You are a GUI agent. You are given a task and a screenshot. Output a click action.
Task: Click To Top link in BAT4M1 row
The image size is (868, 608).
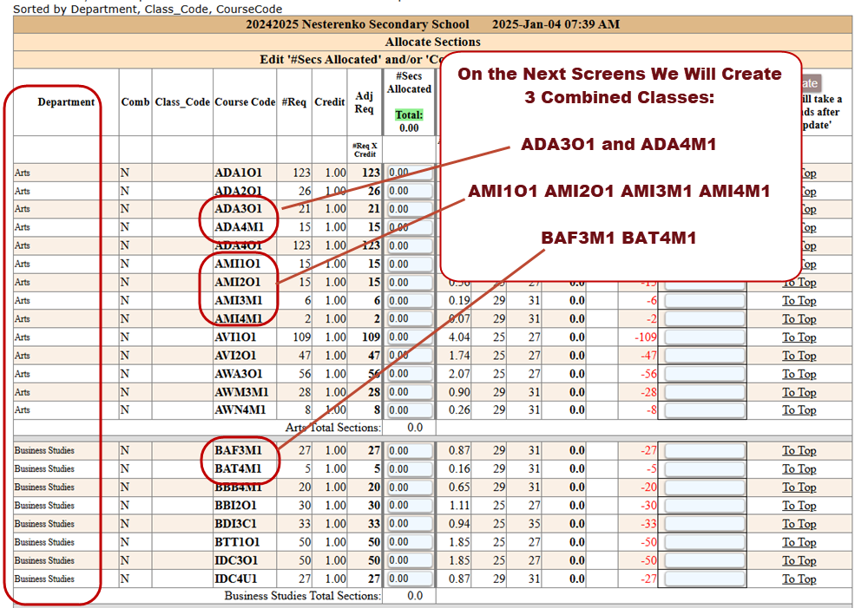pos(799,469)
